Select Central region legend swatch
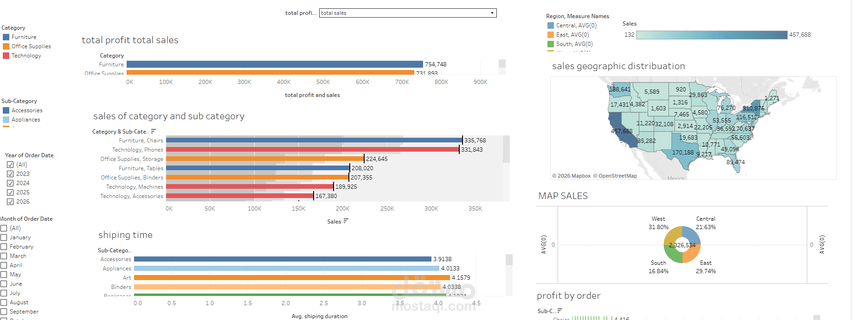Image resolution: width=868 pixels, height=320 pixels. pos(551,26)
